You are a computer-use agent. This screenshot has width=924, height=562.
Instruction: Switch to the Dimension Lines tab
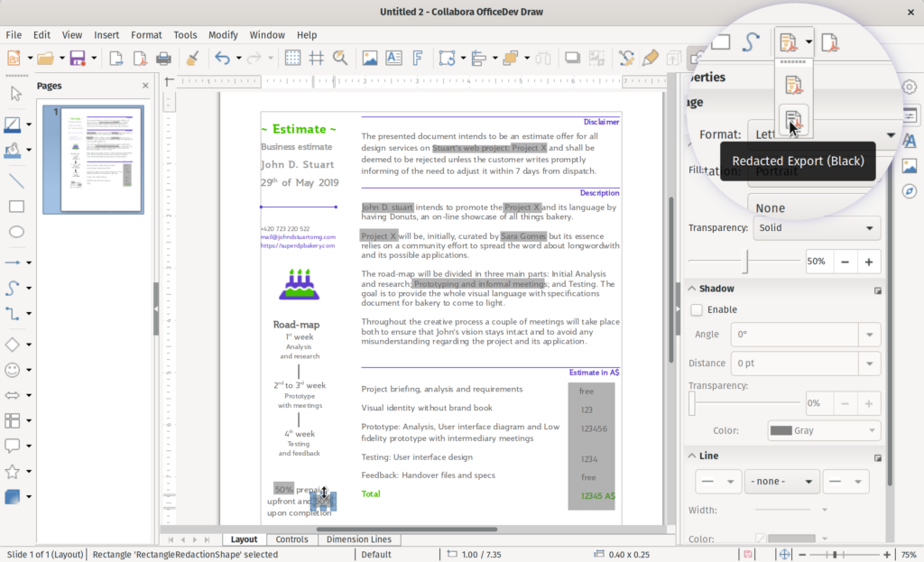(358, 539)
